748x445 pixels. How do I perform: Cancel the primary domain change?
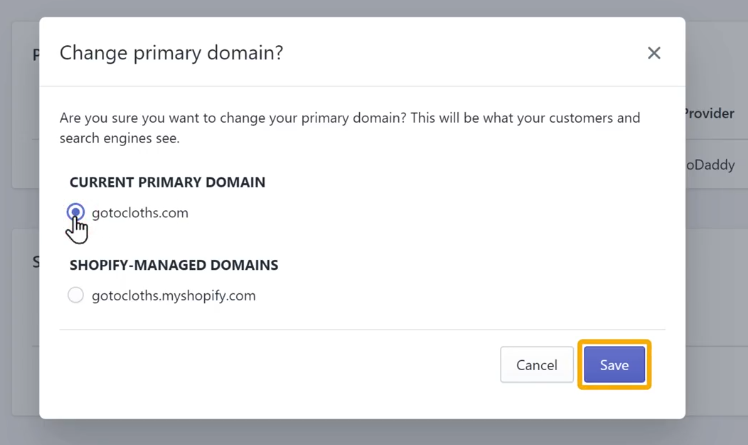[537, 365]
